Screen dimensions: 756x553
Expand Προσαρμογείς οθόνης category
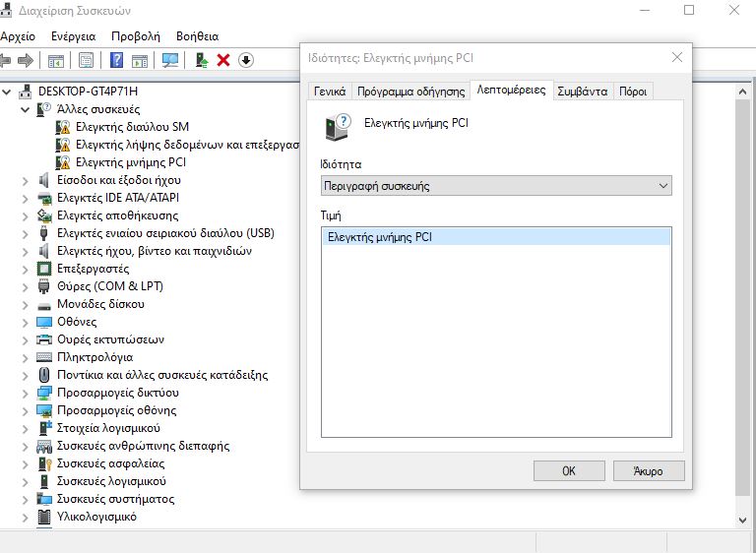pyautogui.click(x=25, y=410)
